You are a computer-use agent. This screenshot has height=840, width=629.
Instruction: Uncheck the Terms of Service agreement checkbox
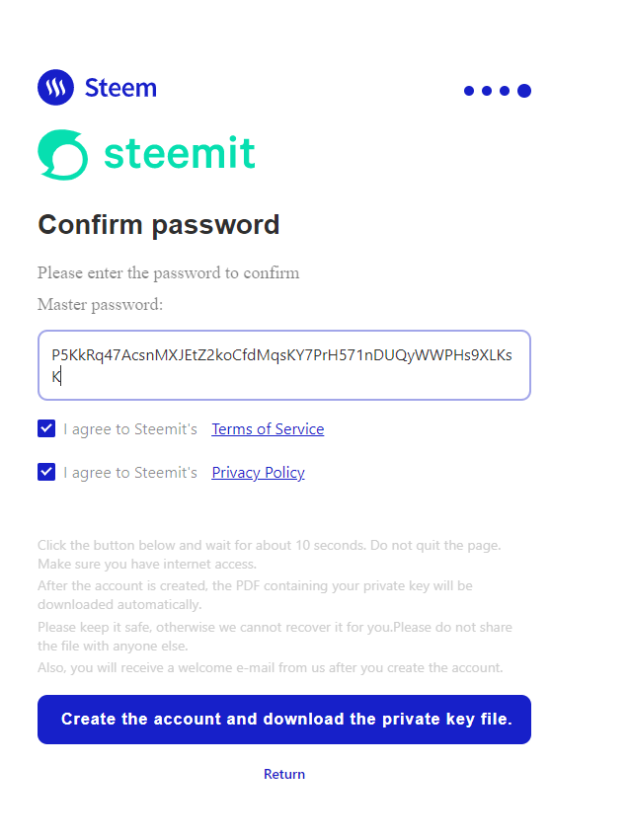(x=46, y=428)
